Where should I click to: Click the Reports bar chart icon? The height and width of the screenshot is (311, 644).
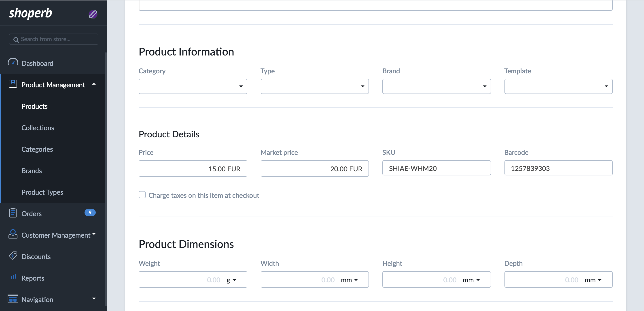coord(13,277)
